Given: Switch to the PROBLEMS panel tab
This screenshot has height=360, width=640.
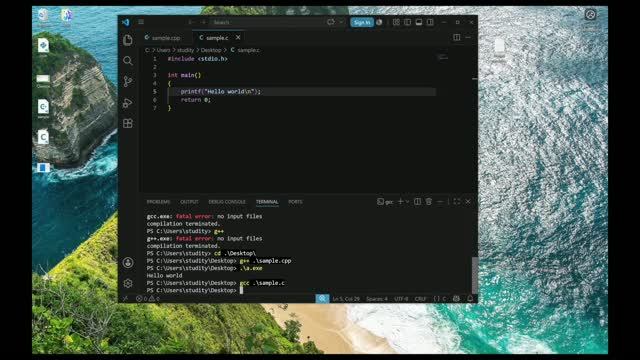Looking at the screenshot, I should [158, 202].
